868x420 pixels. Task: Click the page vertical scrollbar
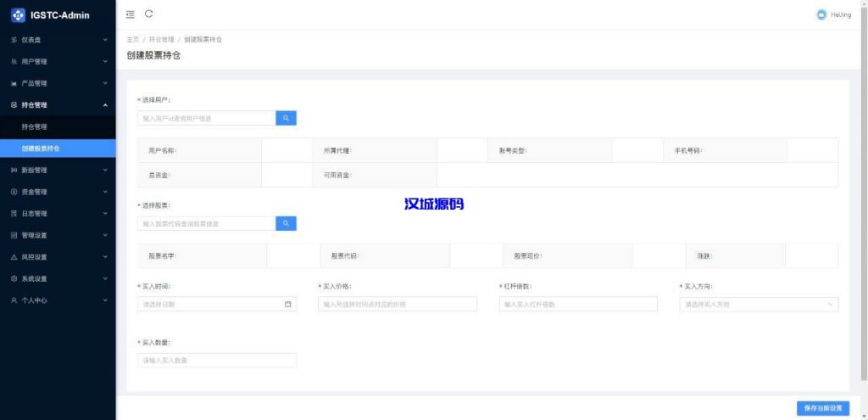click(x=865, y=194)
